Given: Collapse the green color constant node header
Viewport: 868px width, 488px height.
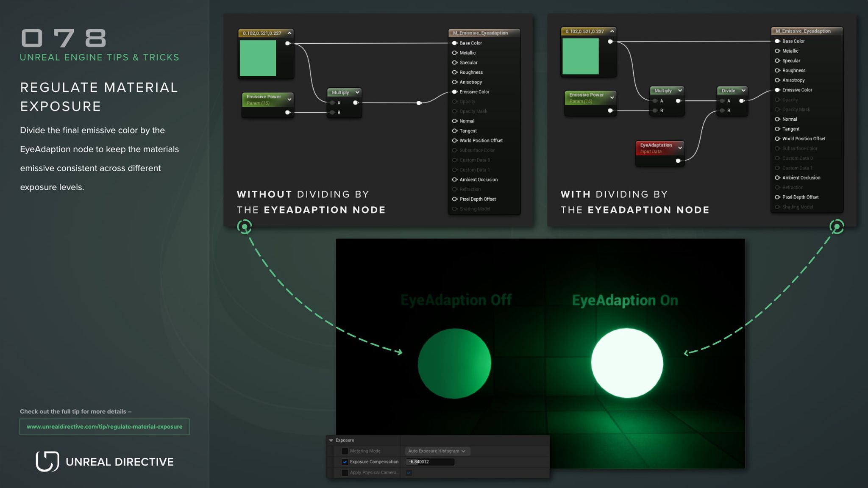Looking at the screenshot, I should pyautogui.click(x=289, y=33).
